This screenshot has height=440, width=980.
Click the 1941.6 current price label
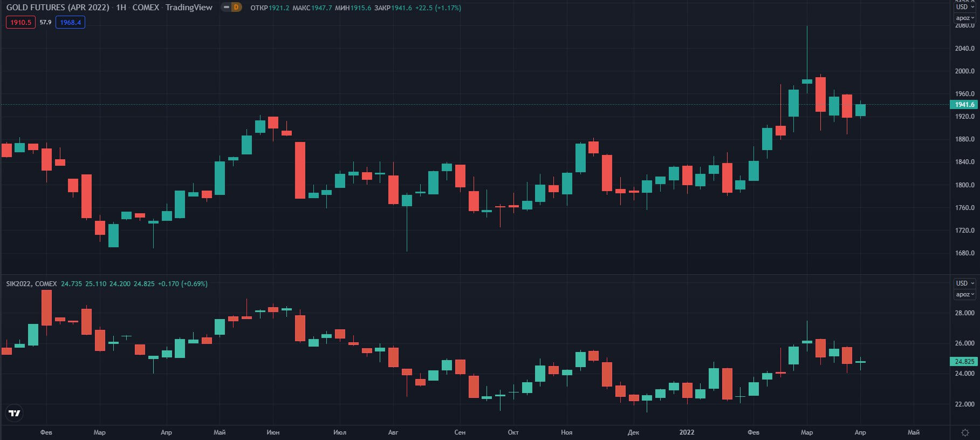pyautogui.click(x=964, y=105)
